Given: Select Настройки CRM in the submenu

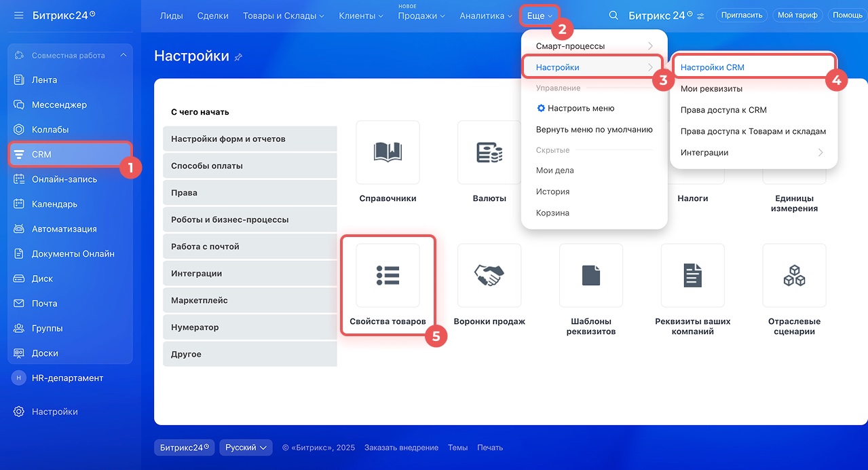Looking at the screenshot, I should (x=713, y=67).
